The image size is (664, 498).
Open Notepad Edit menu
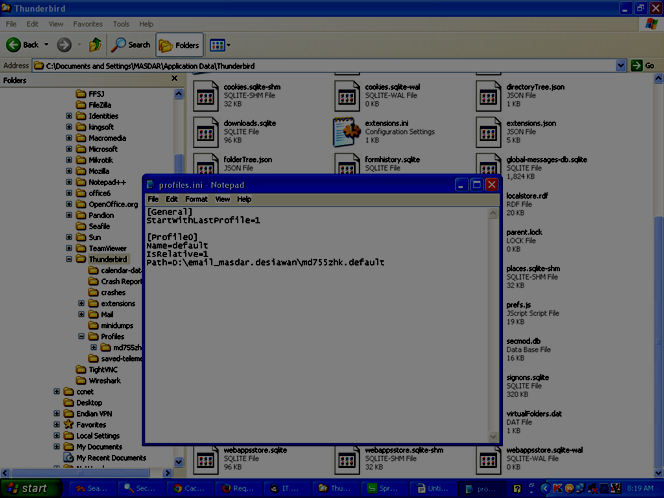pyautogui.click(x=172, y=199)
